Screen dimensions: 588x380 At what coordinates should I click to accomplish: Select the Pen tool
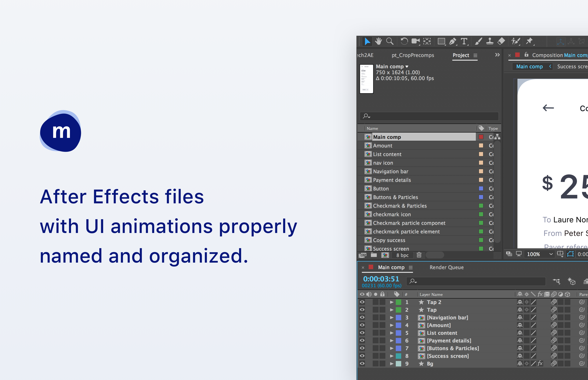click(x=452, y=41)
